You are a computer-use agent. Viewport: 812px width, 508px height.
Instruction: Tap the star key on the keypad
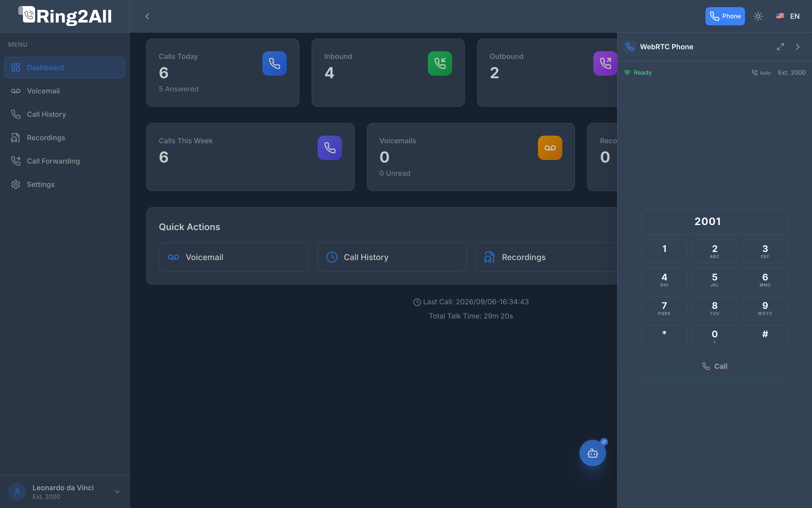[x=664, y=337]
